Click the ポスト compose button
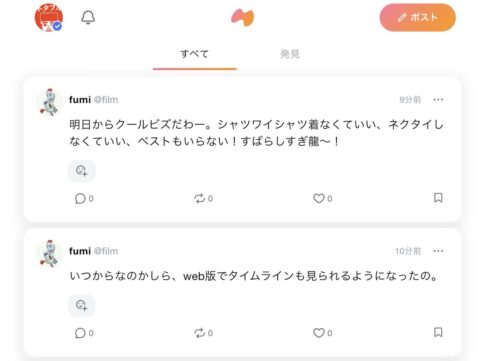The height and width of the screenshot is (361, 485). pyautogui.click(x=418, y=18)
